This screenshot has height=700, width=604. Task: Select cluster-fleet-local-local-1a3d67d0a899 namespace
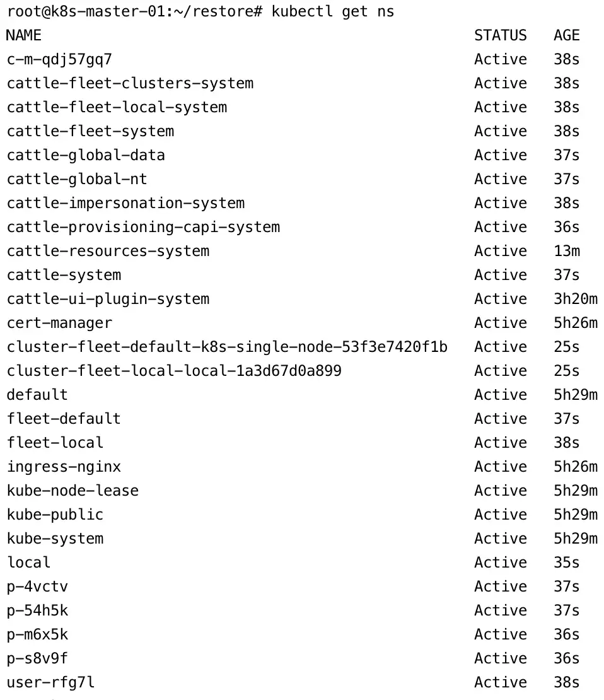(x=174, y=371)
